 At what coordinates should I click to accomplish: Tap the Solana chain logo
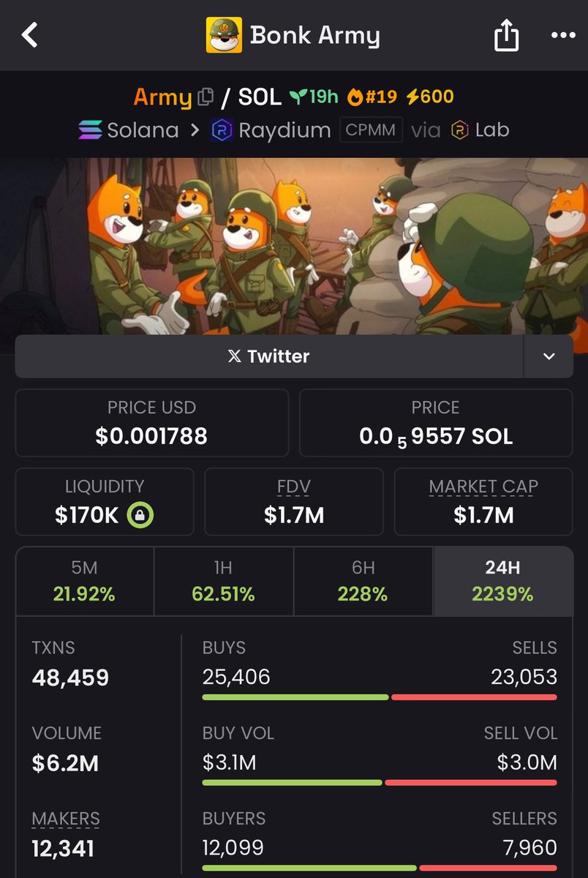click(91, 130)
